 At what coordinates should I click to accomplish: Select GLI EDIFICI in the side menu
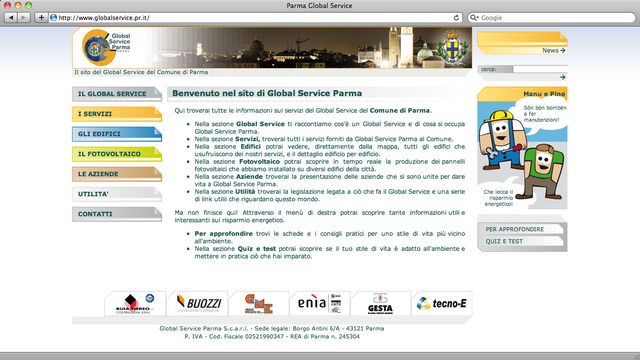(x=117, y=134)
